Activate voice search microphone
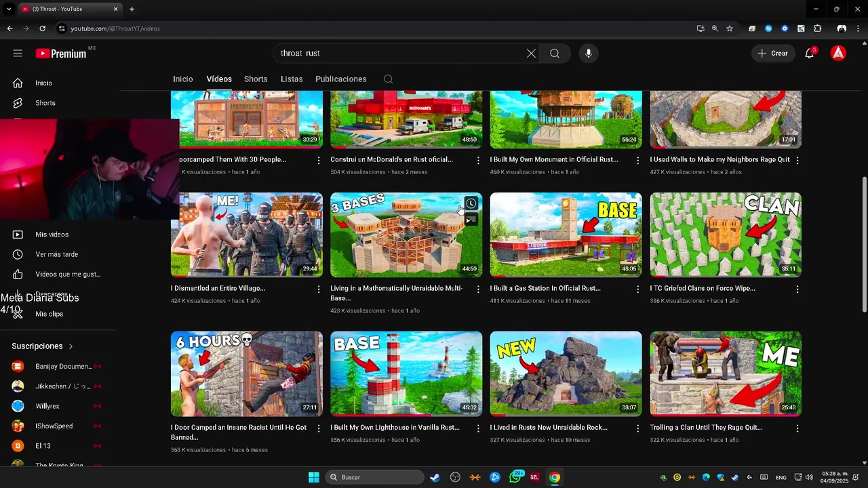The width and height of the screenshot is (868, 488). (x=589, y=53)
